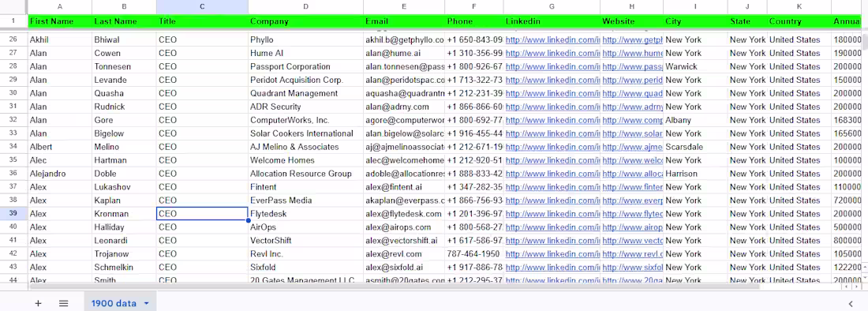Click the Website header cell

pyautogui.click(x=631, y=21)
